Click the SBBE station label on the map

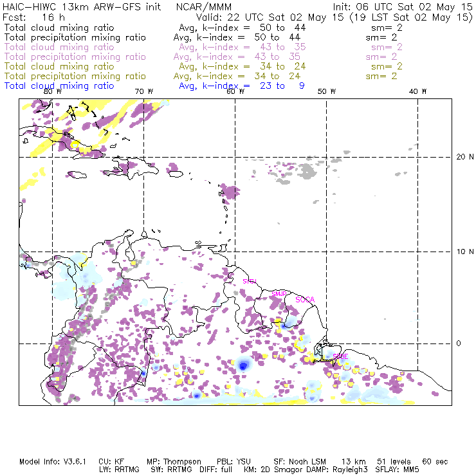point(340,356)
